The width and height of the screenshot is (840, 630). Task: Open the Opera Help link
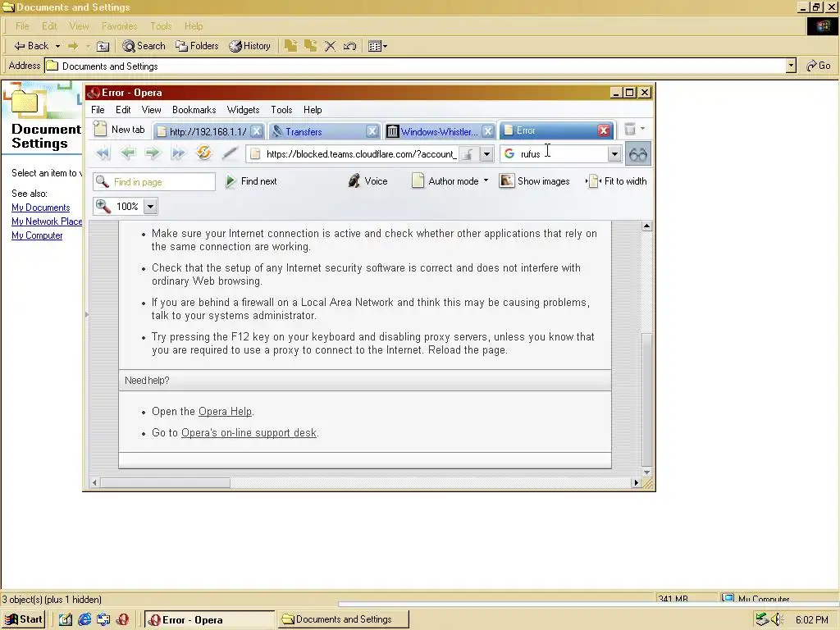[225, 412]
